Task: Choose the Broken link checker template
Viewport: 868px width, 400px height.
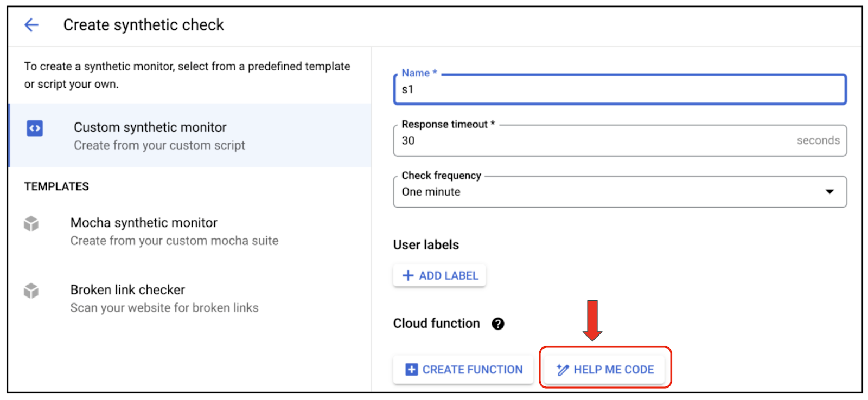Action: coord(128,291)
